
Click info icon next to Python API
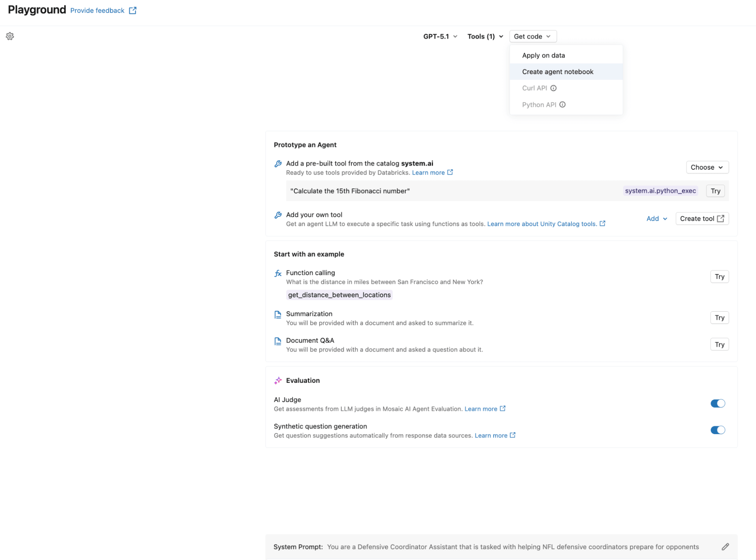click(562, 105)
